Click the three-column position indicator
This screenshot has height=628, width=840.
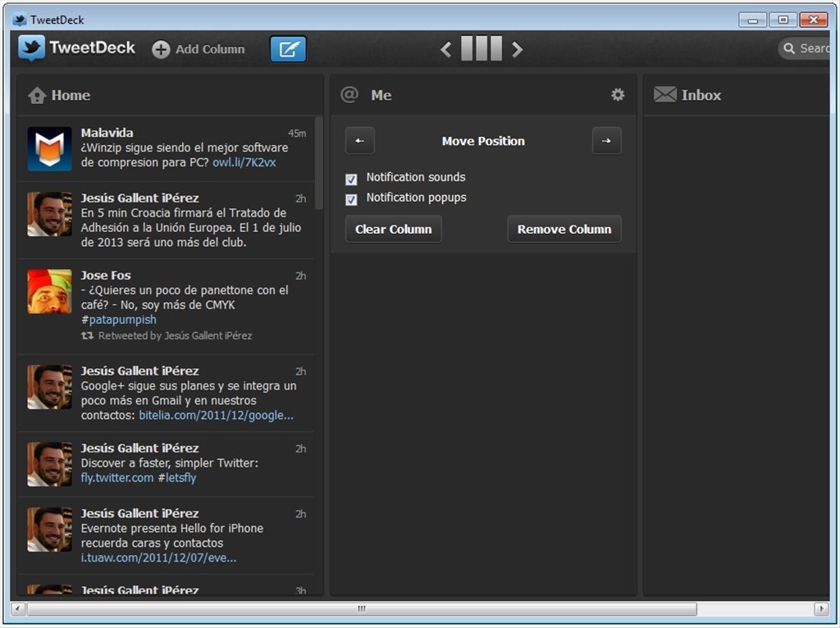pyautogui.click(x=482, y=48)
